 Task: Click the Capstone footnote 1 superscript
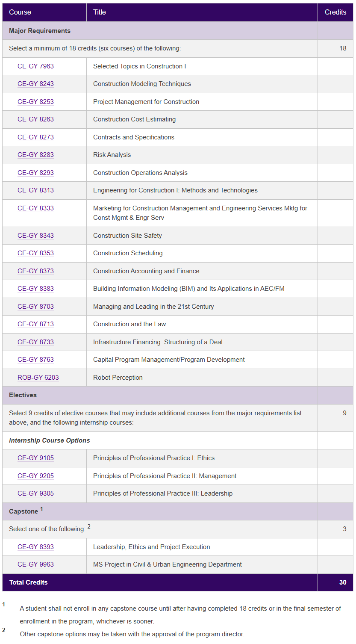click(41, 509)
